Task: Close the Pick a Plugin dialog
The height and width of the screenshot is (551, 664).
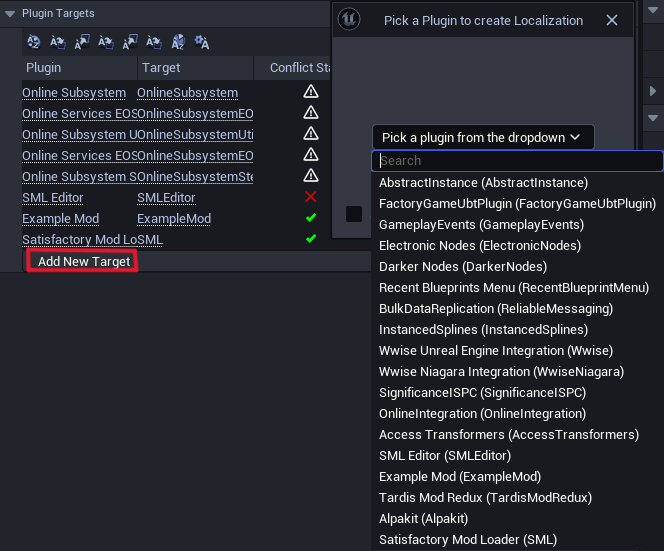Action: click(612, 20)
